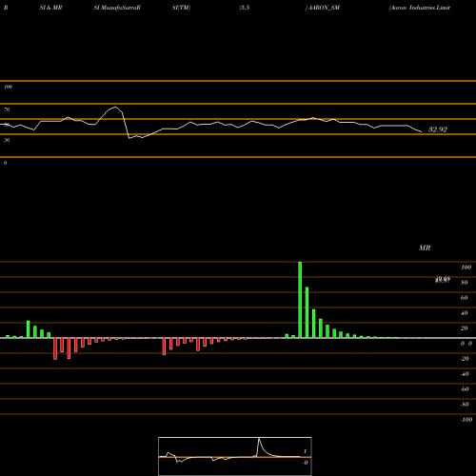Click the 'Aaron Industries Limit' company name

tap(420, 8)
